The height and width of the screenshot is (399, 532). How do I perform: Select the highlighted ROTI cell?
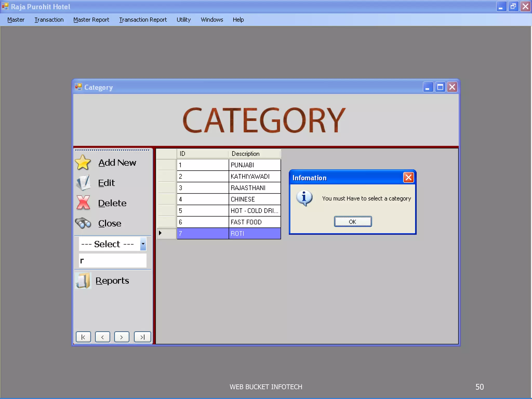255,234
